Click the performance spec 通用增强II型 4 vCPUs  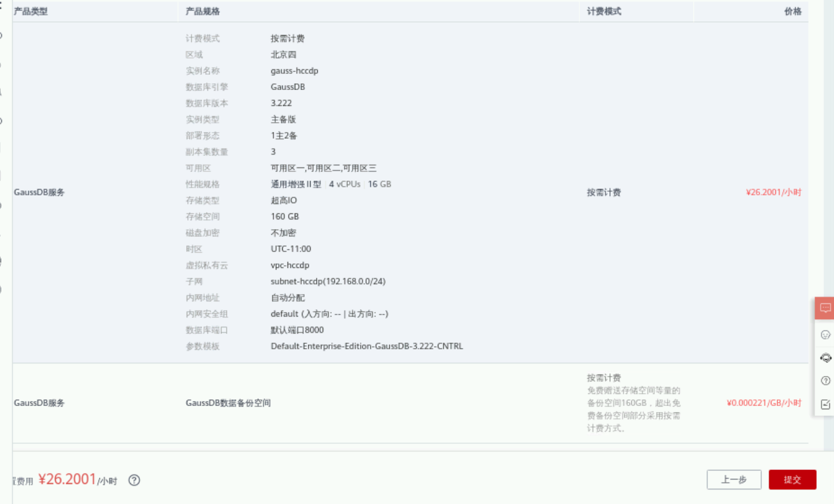(315, 184)
